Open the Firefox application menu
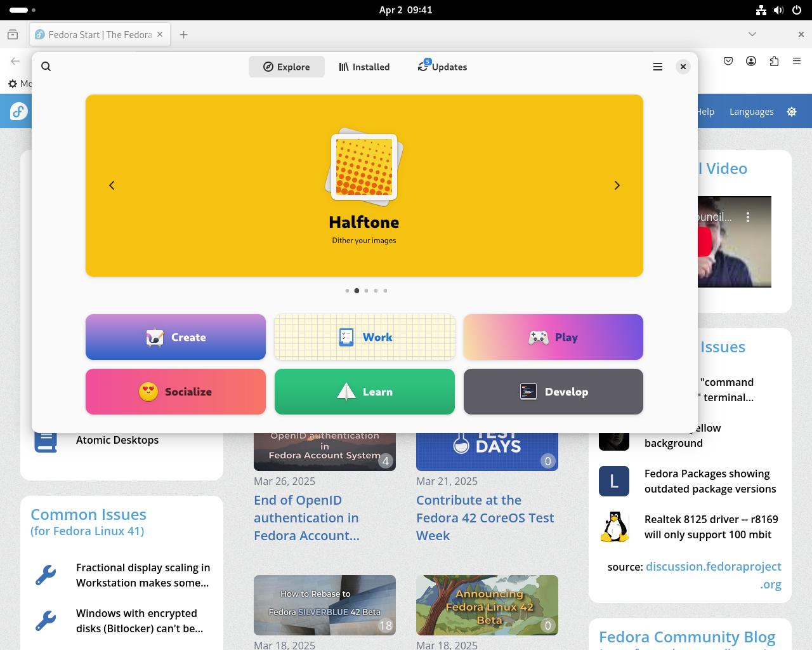Screen dimensions: 812x650 coord(797,61)
